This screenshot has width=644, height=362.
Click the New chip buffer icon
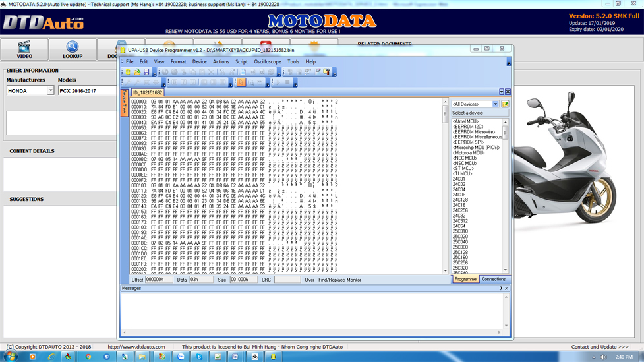tap(128, 72)
